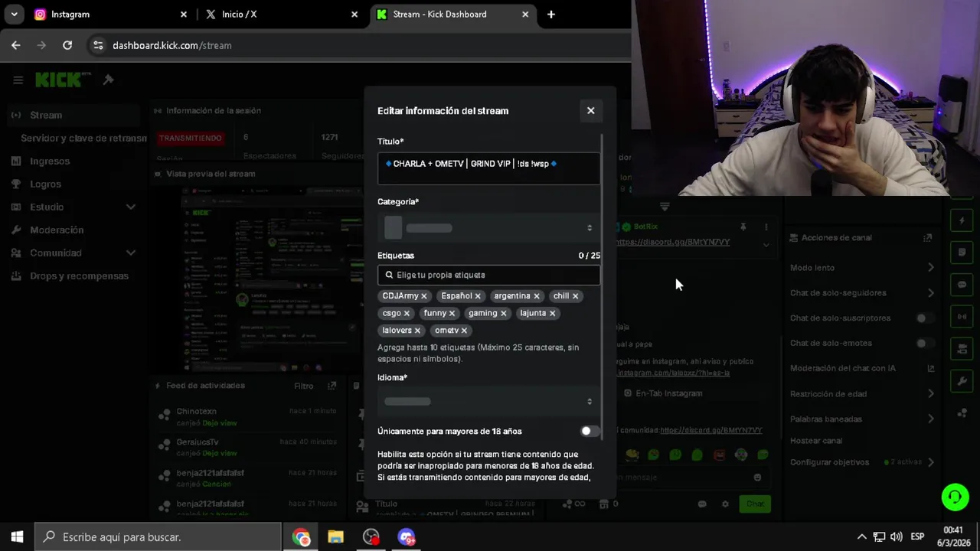Click the lightning quick actions icon

pyautogui.click(x=962, y=221)
